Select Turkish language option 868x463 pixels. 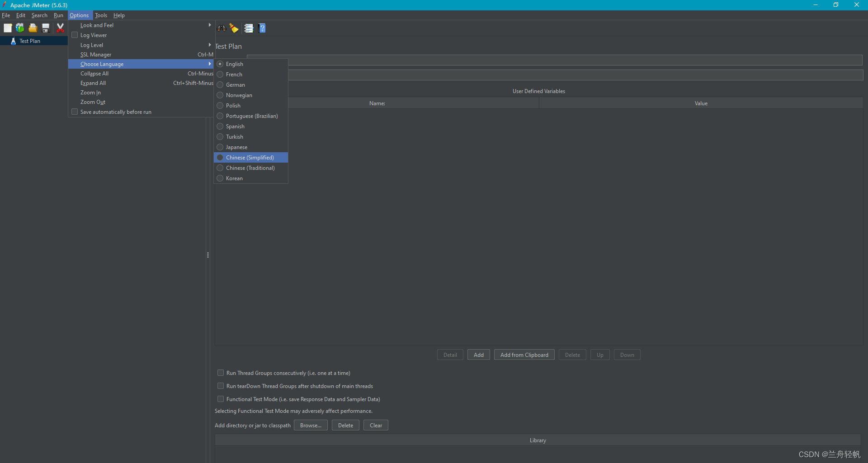[x=251, y=137]
